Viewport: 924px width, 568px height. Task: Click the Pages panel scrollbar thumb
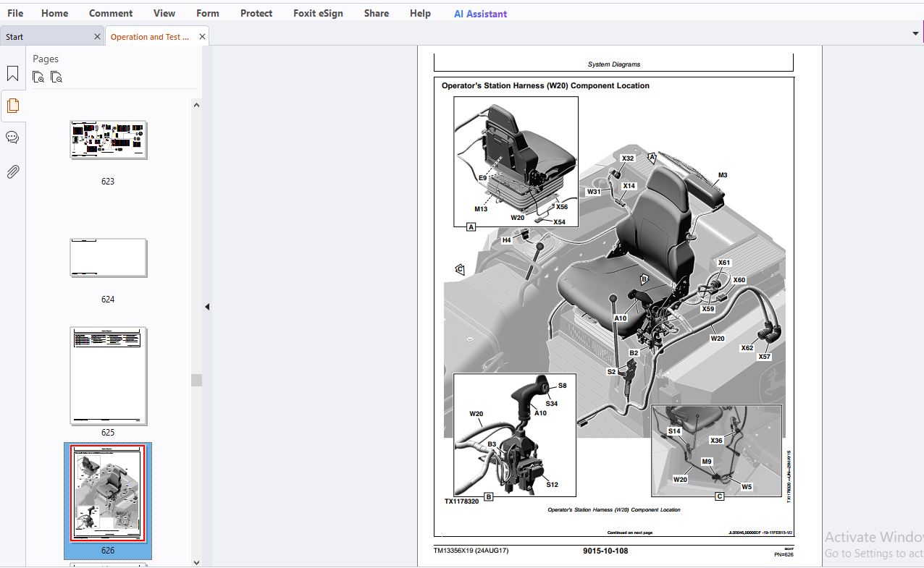(x=196, y=380)
